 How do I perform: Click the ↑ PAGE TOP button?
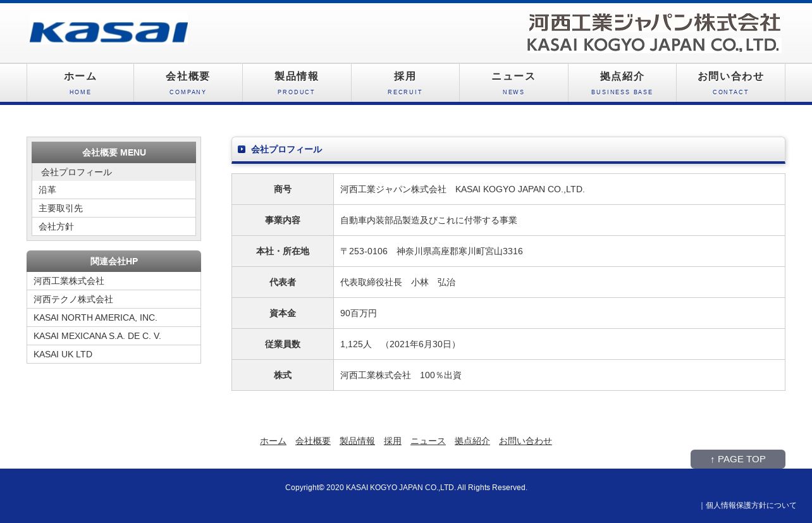[738, 459]
